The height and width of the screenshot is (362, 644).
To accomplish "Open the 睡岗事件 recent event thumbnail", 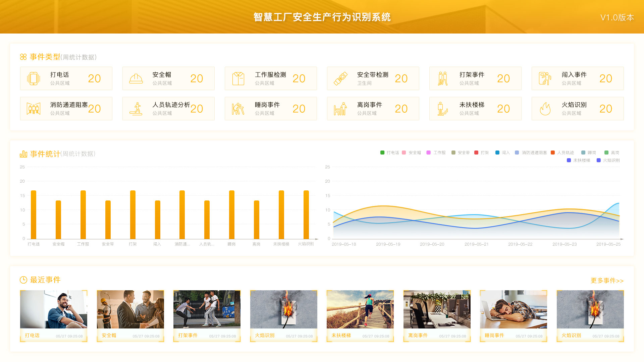I will 513,310.
